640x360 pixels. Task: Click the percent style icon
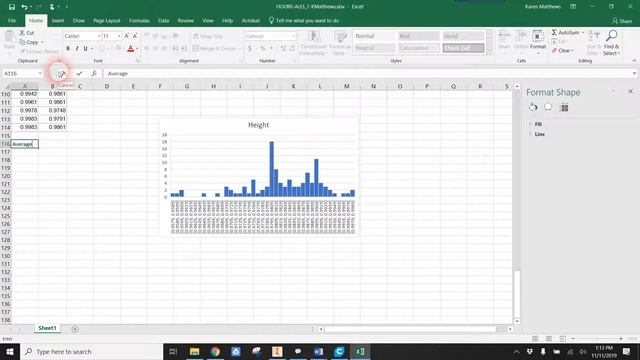tap(263, 49)
